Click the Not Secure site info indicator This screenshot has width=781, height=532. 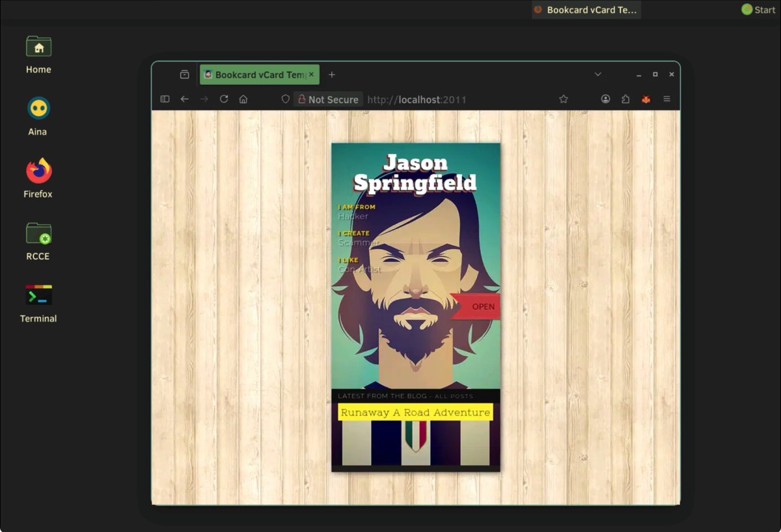point(328,100)
